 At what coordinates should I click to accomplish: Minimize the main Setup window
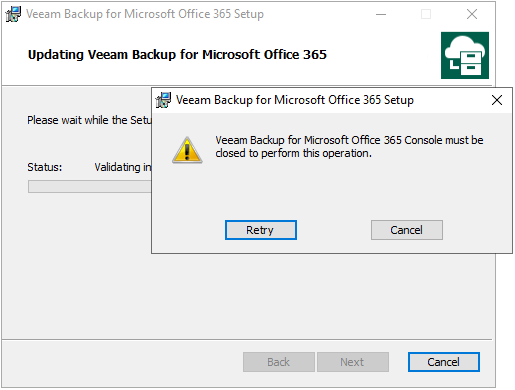click(381, 14)
